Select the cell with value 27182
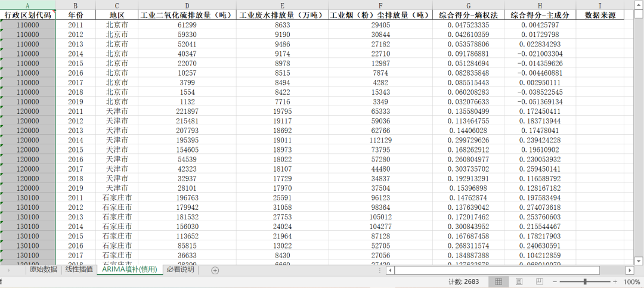Viewport: 644px width, 288px height. (380, 44)
